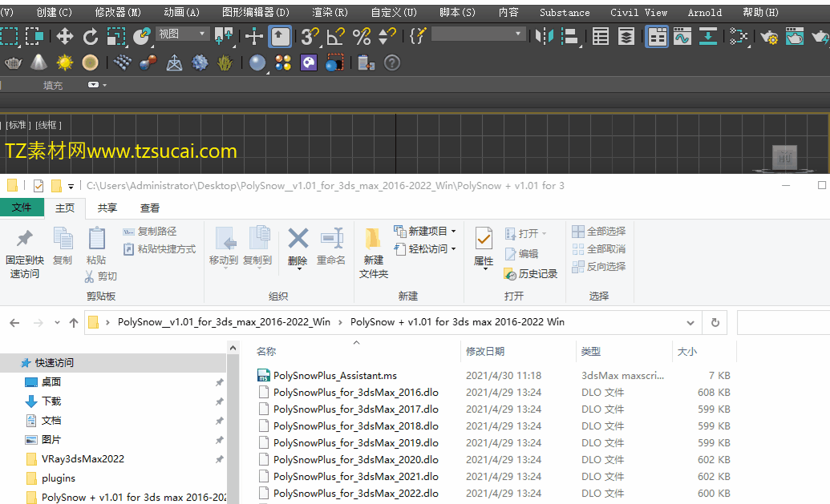Click the Explorer search input field
Viewport: 830px width, 504px height.
783,322
